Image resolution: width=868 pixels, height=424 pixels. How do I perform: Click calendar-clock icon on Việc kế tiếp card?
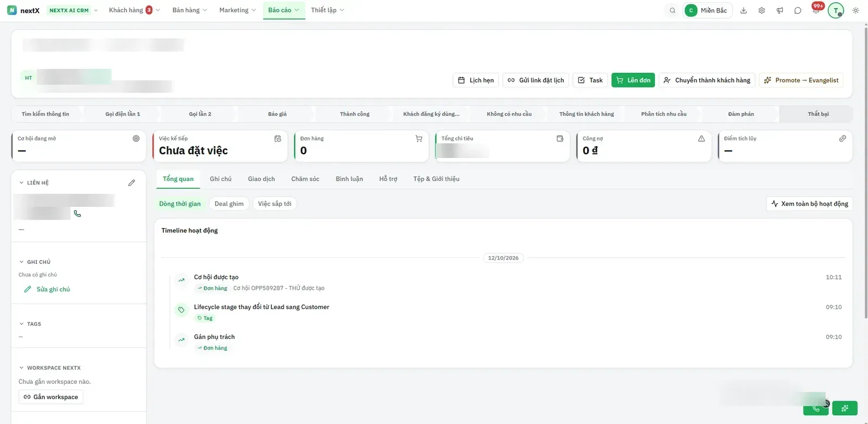pos(278,138)
